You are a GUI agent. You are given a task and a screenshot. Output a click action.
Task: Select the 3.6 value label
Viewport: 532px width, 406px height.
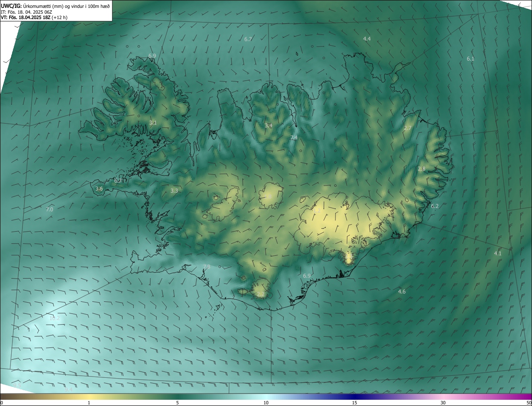[x=99, y=188]
